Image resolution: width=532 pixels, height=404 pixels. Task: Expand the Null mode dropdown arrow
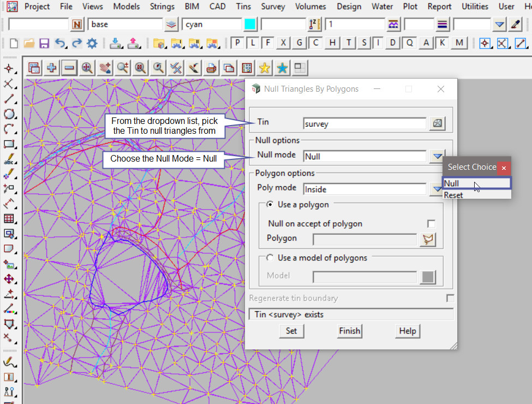[437, 156]
